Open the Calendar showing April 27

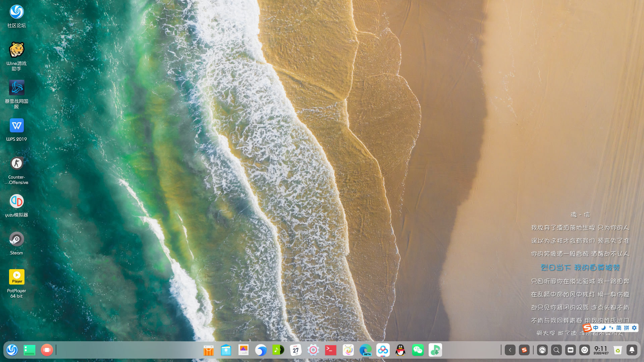click(x=296, y=350)
